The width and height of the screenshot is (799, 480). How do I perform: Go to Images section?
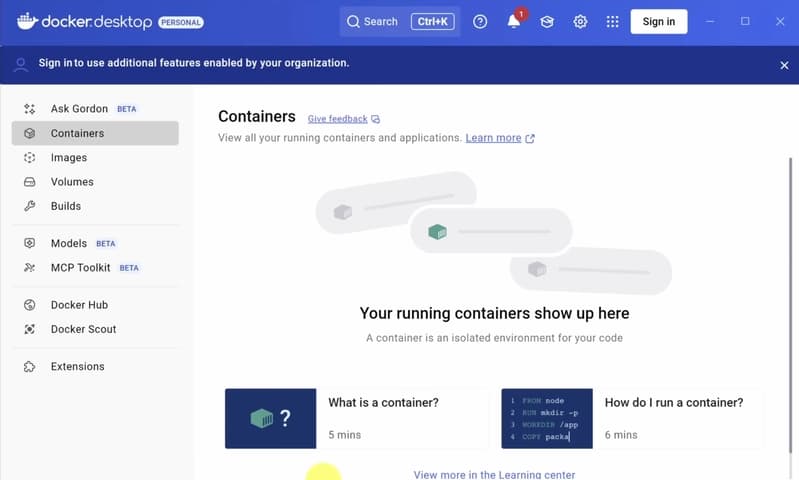(x=95, y=157)
